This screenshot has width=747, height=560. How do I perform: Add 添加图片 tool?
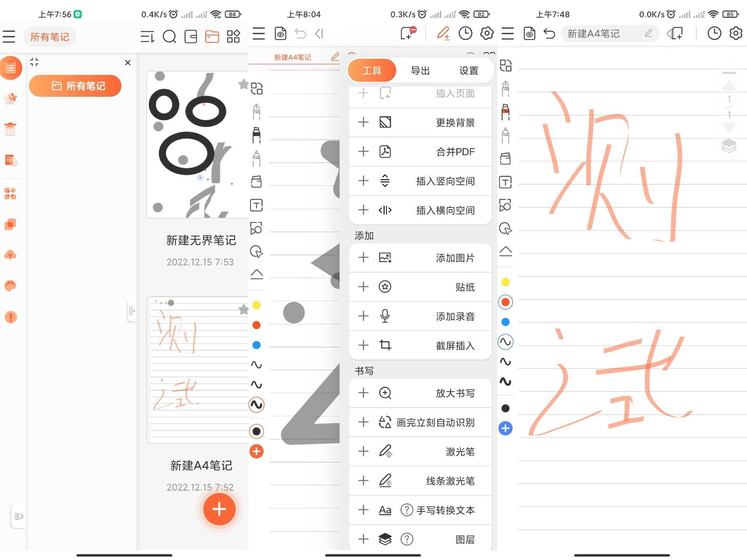[x=363, y=257]
